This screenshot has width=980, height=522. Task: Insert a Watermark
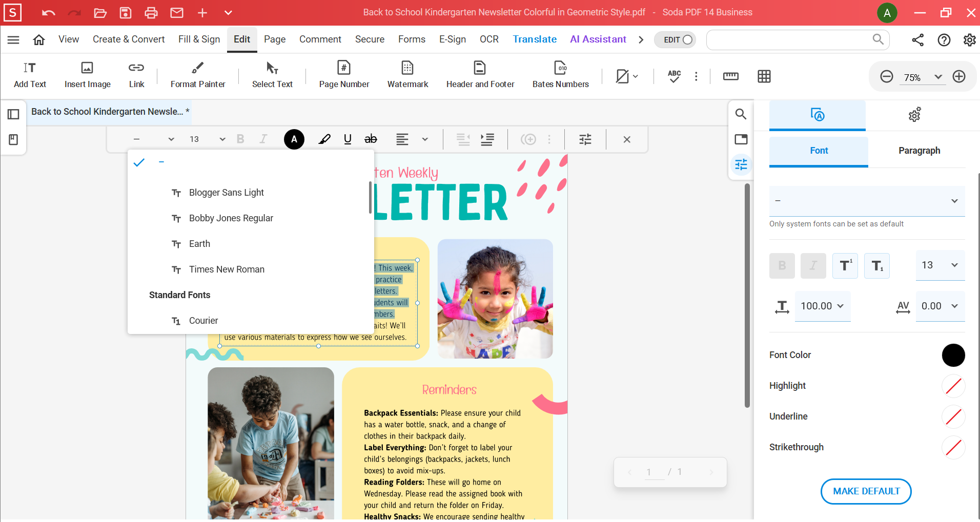pyautogui.click(x=407, y=74)
